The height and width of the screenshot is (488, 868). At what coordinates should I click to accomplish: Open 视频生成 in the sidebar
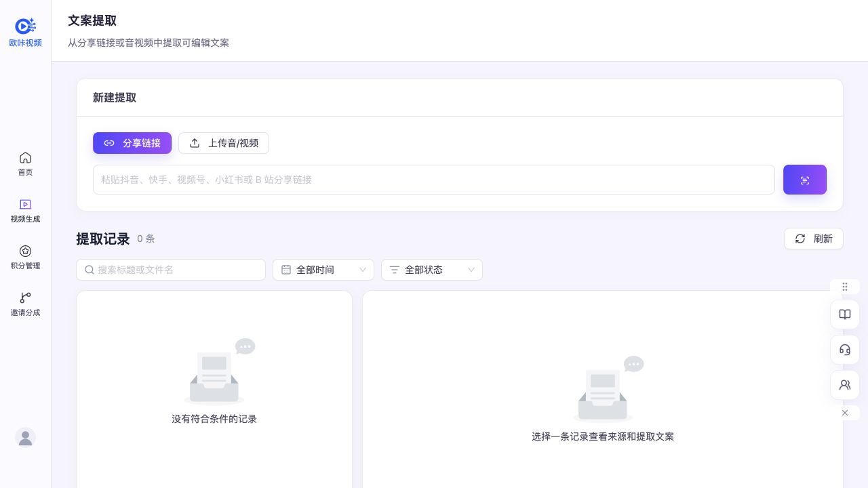25,210
